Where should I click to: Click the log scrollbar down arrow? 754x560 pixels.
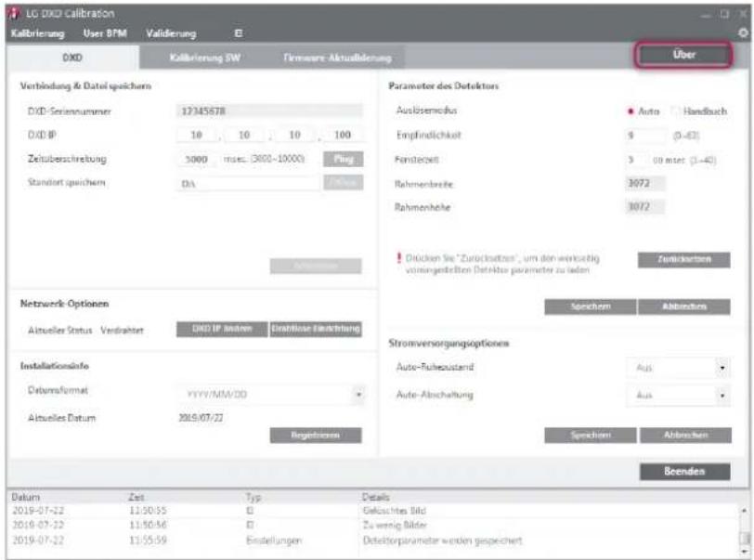(x=745, y=552)
